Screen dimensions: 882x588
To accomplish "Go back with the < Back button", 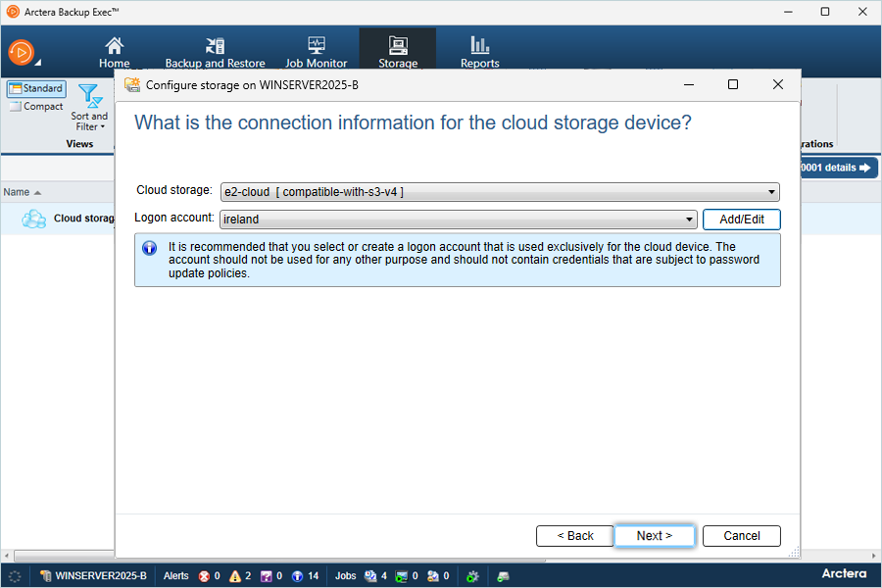I will point(574,536).
